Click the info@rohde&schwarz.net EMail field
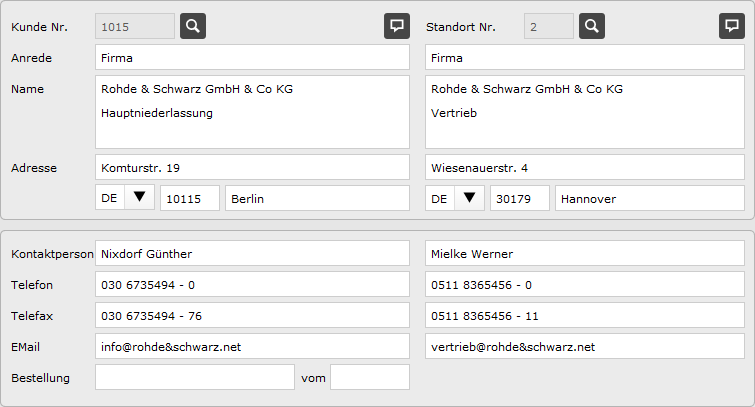The width and height of the screenshot is (755, 407). click(x=252, y=347)
